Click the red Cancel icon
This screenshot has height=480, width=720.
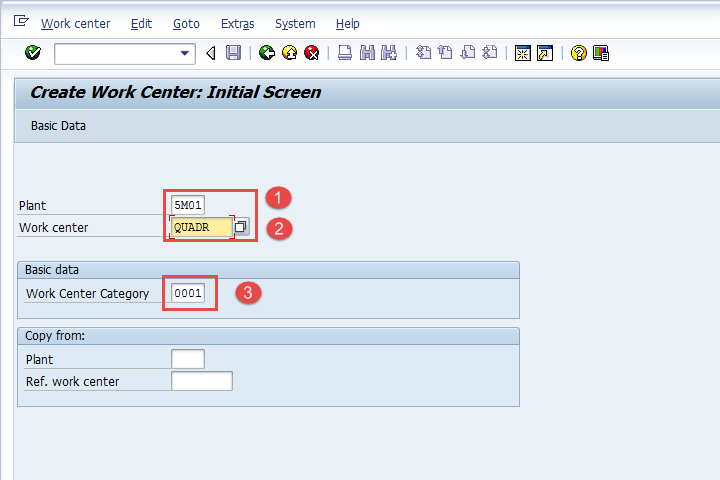[x=312, y=53]
